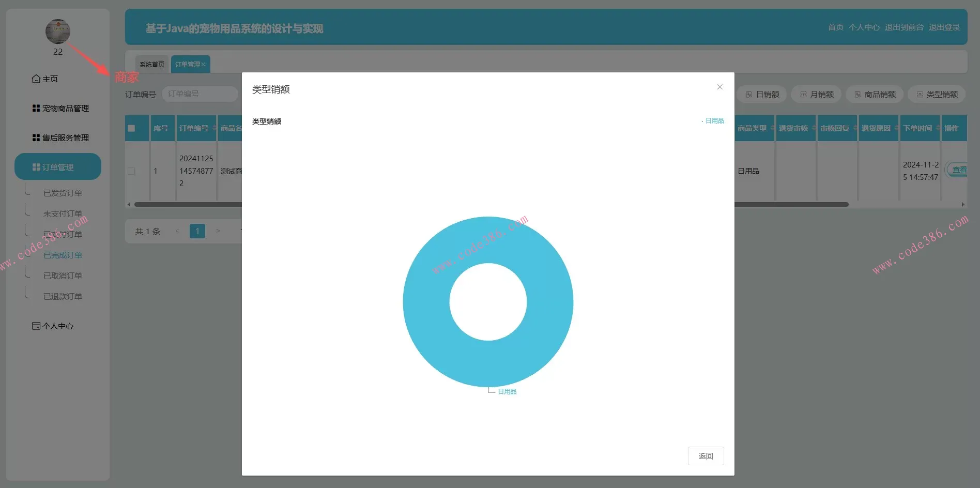Open 已发货订单 submenu item
Image resolution: width=980 pixels, height=488 pixels.
pyautogui.click(x=63, y=193)
